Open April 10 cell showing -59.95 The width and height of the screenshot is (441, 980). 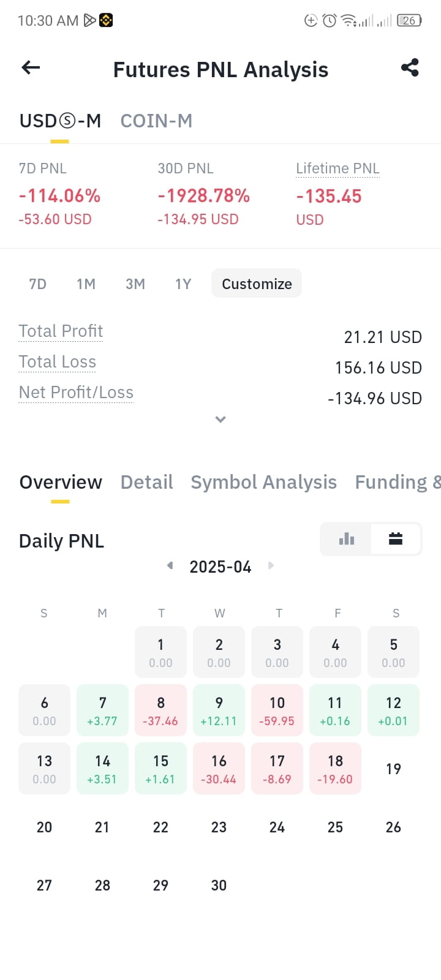[x=277, y=710]
